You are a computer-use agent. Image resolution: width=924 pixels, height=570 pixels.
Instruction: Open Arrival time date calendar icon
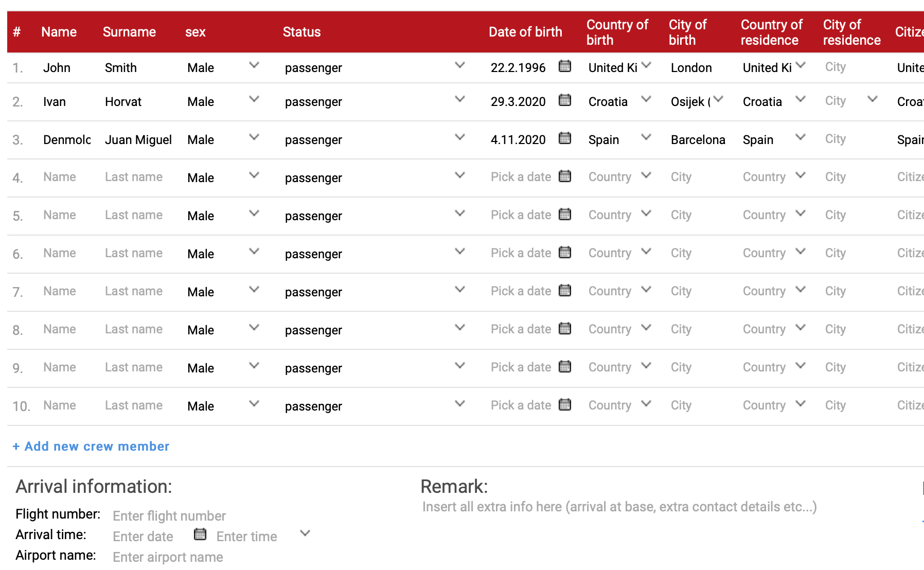click(200, 535)
